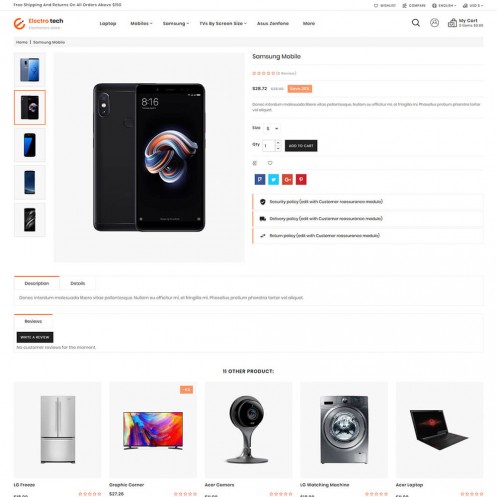Image resolution: width=497 pixels, height=497 pixels.
Task: Increase quantity with the up arrow
Action: pyautogui.click(x=278, y=143)
